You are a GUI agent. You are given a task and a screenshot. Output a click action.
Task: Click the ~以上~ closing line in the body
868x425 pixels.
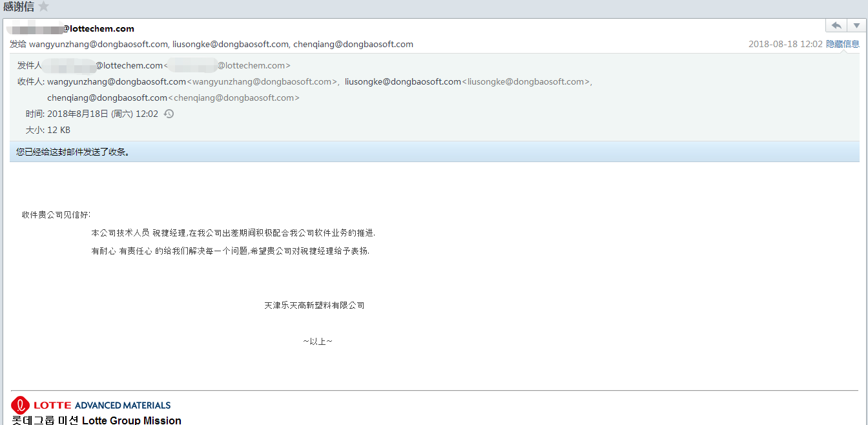pos(318,341)
